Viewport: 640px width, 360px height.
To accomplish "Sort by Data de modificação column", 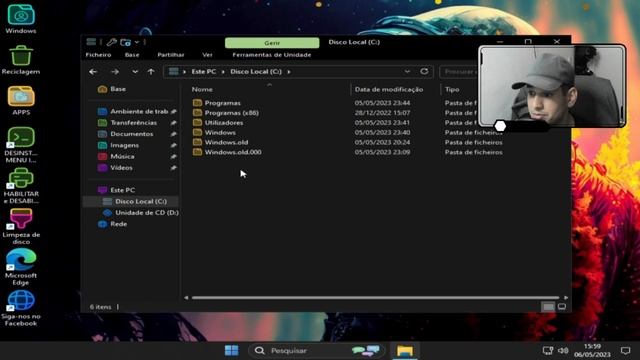I will [389, 89].
